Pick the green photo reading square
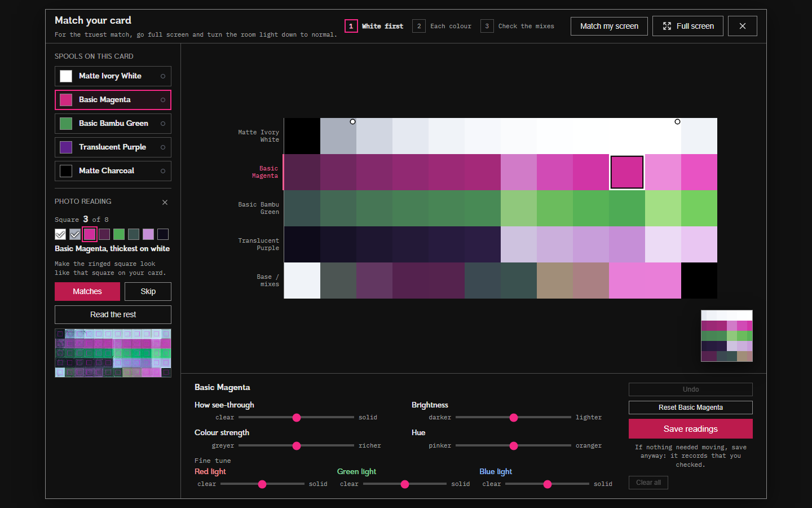 119,234
